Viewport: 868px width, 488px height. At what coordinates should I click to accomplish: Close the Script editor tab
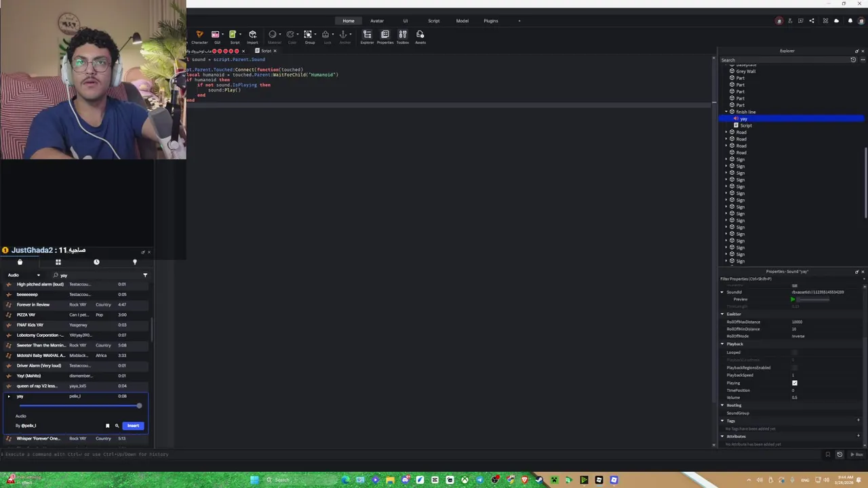point(275,51)
